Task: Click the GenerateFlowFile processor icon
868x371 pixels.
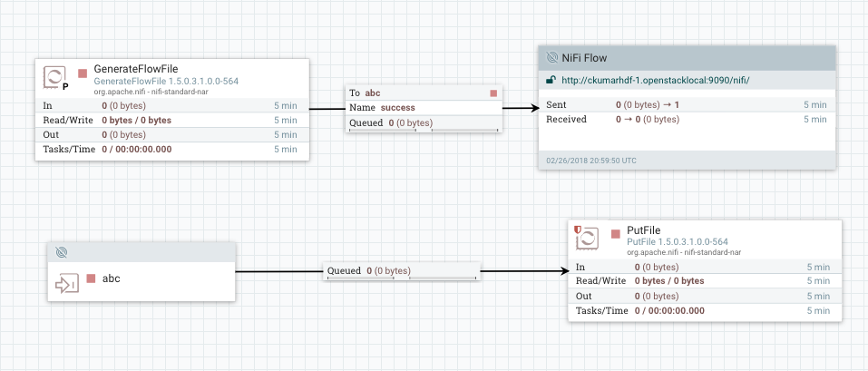Action: (54, 77)
